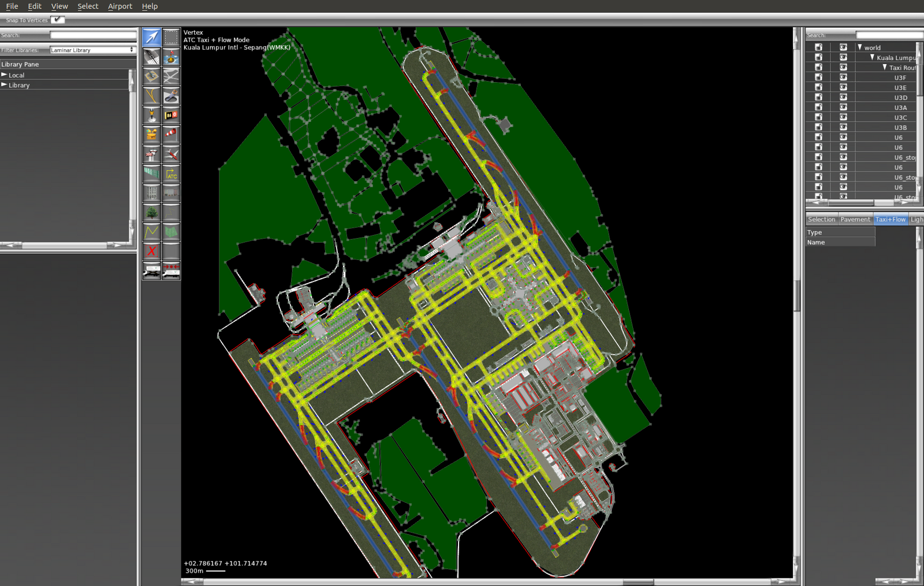Select the Windsock tool

(171, 134)
